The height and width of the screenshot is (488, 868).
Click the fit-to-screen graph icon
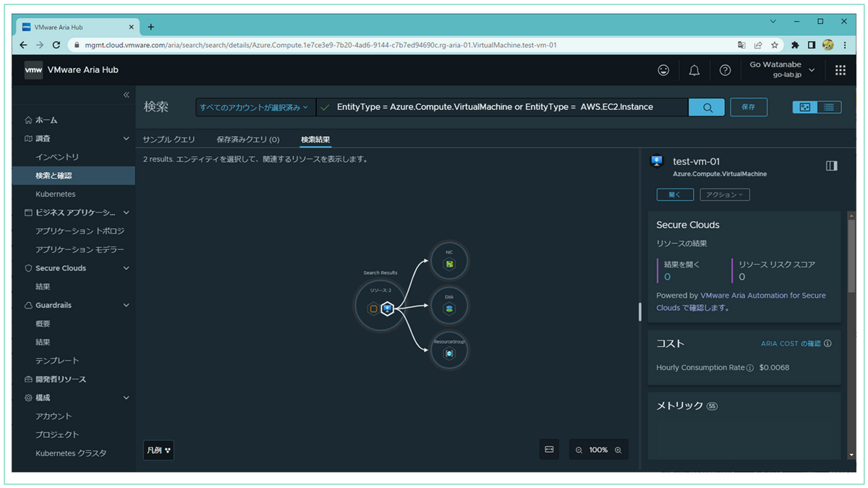pyautogui.click(x=549, y=450)
